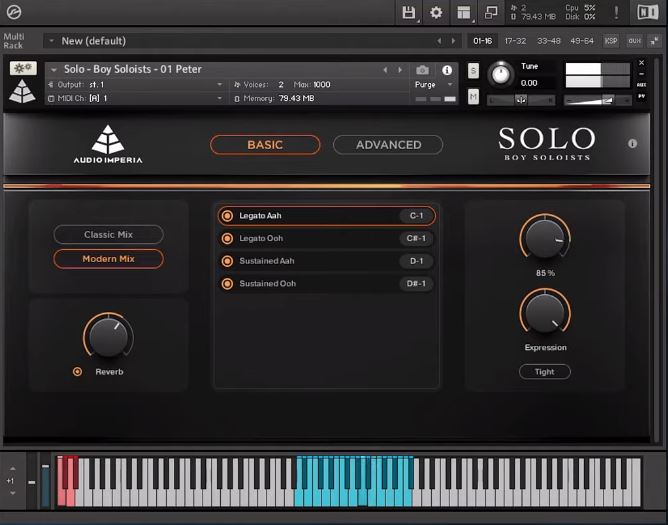Click the minimize view window icon
Viewport: 668px width, 525px height.
tap(491, 12)
